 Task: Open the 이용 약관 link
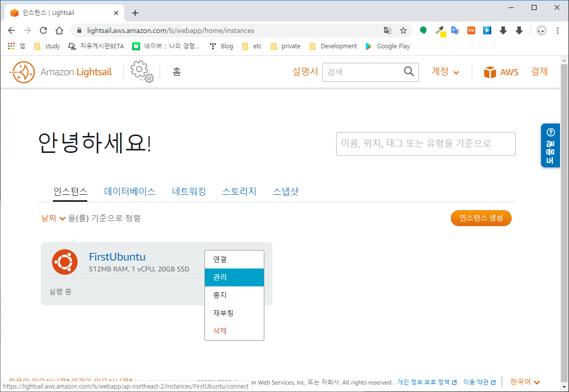coord(479,382)
